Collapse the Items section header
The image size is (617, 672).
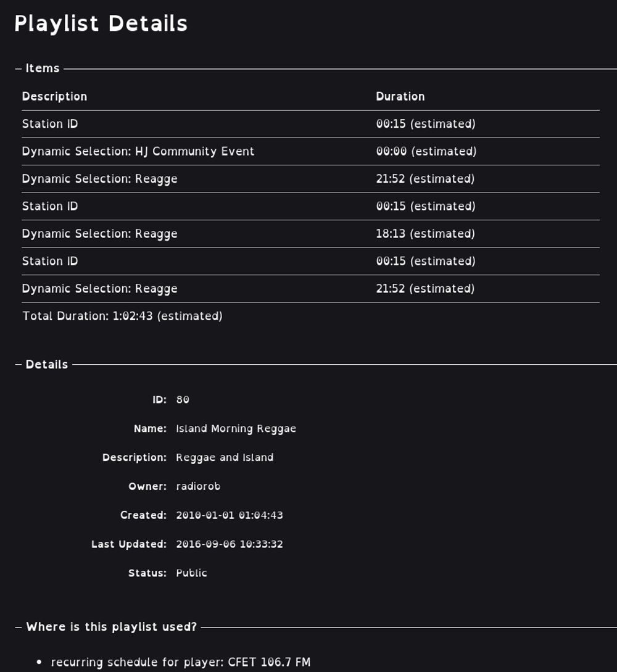pos(43,68)
